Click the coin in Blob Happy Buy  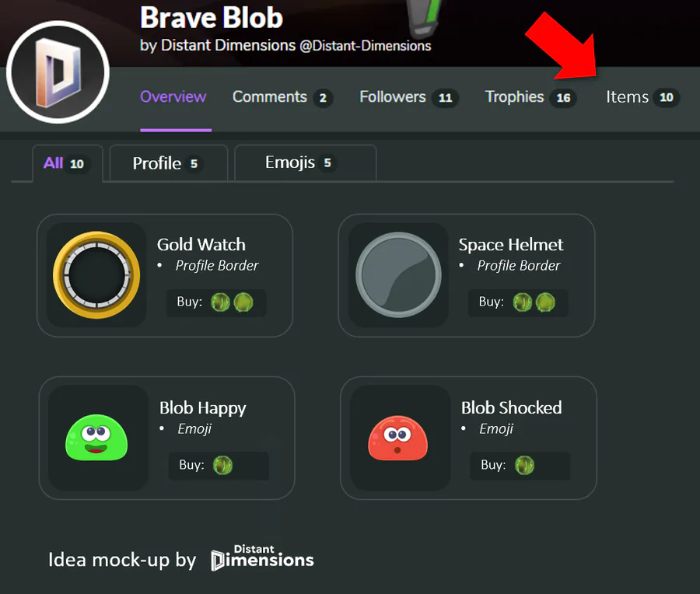222,466
